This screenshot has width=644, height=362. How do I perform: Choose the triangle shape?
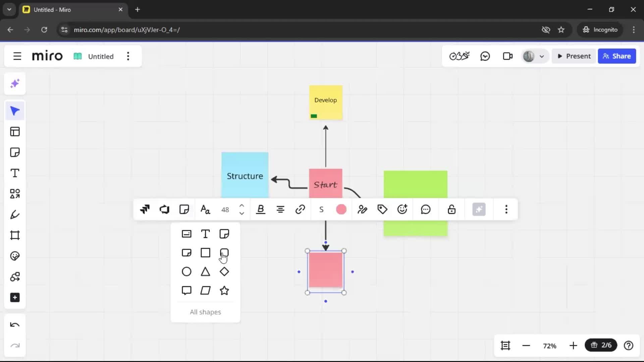tap(205, 271)
